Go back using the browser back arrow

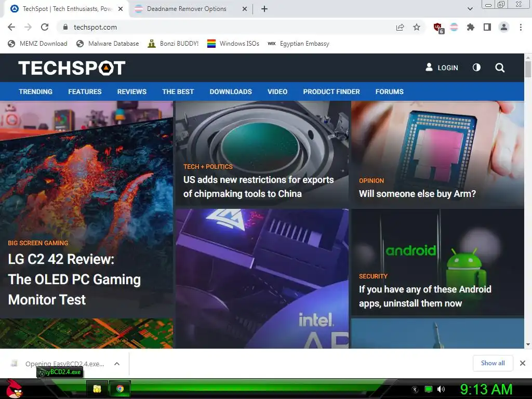pos(11,27)
